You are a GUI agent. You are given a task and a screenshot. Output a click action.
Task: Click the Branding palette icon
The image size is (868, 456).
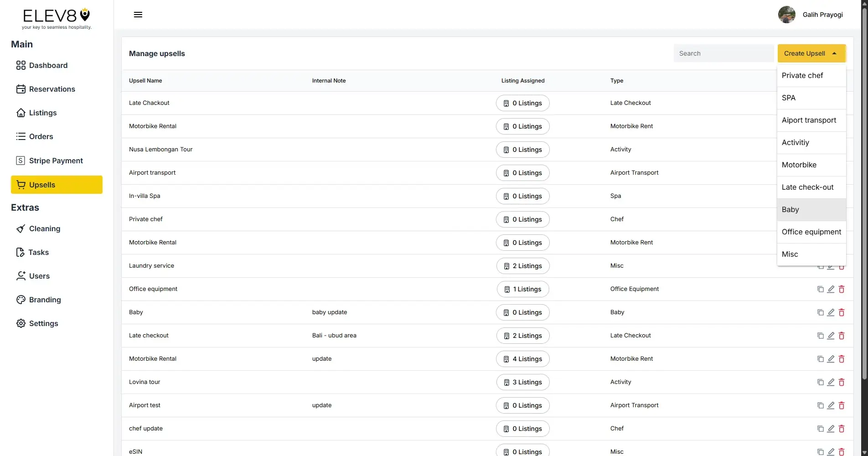21,300
